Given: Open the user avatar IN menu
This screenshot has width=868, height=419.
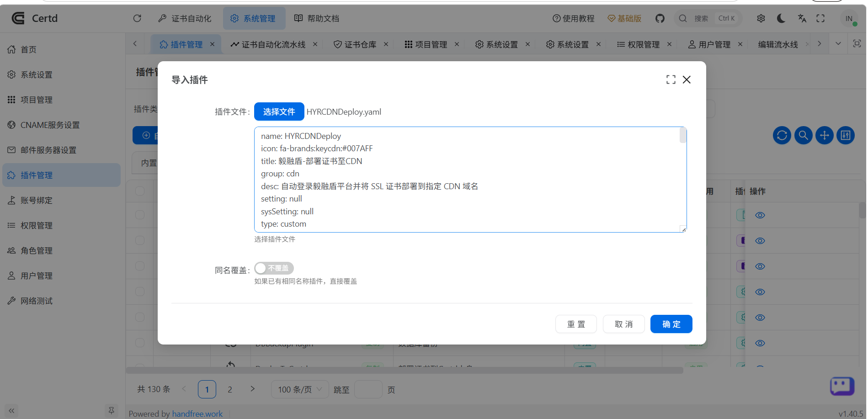Looking at the screenshot, I should [849, 18].
